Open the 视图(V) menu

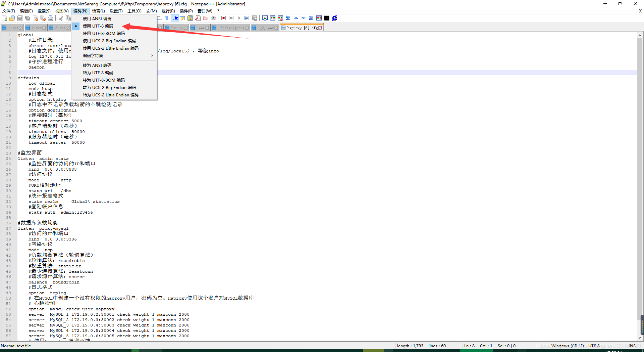click(62, 11)
